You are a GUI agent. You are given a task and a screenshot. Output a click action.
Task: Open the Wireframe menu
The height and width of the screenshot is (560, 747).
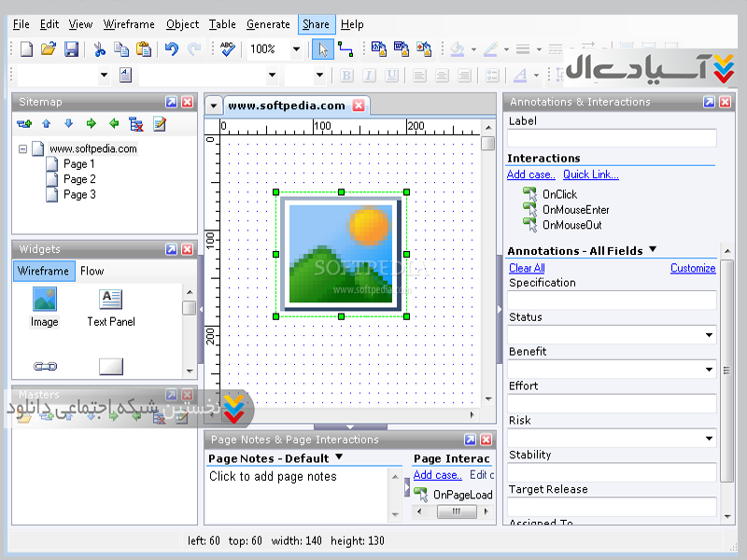point(129,24)
